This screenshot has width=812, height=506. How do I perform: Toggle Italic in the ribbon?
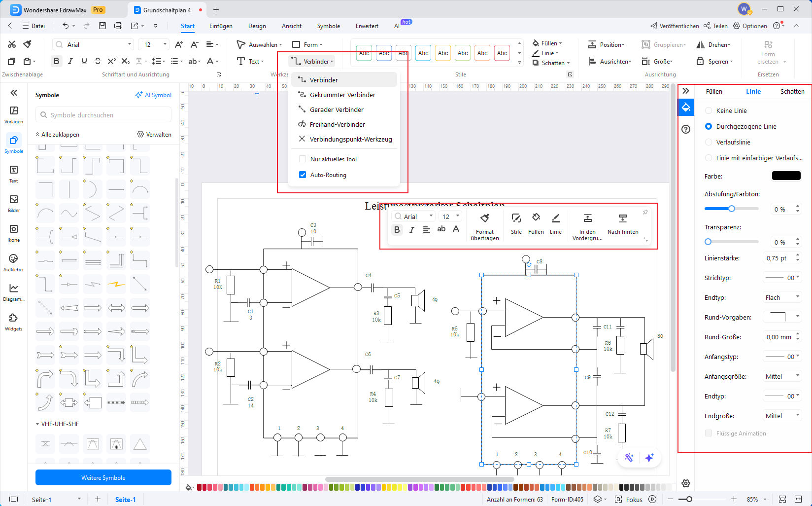70,61
